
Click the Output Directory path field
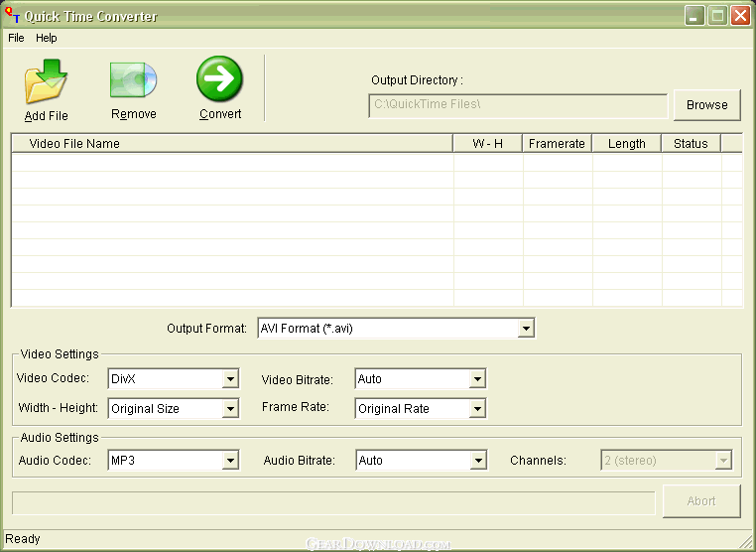pyautogui.click(x=517, y=105)
